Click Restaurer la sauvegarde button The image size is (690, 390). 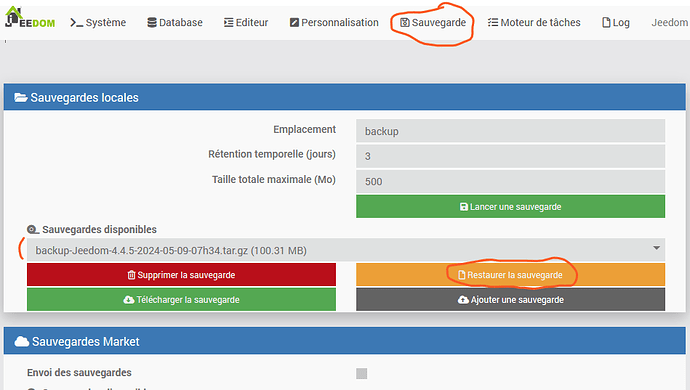[510, 275]
